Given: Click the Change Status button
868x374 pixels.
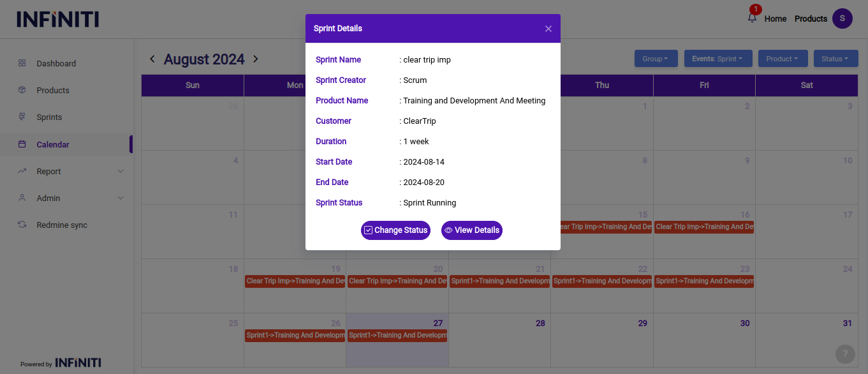Looking at the screenshot, I should point(395,230).
